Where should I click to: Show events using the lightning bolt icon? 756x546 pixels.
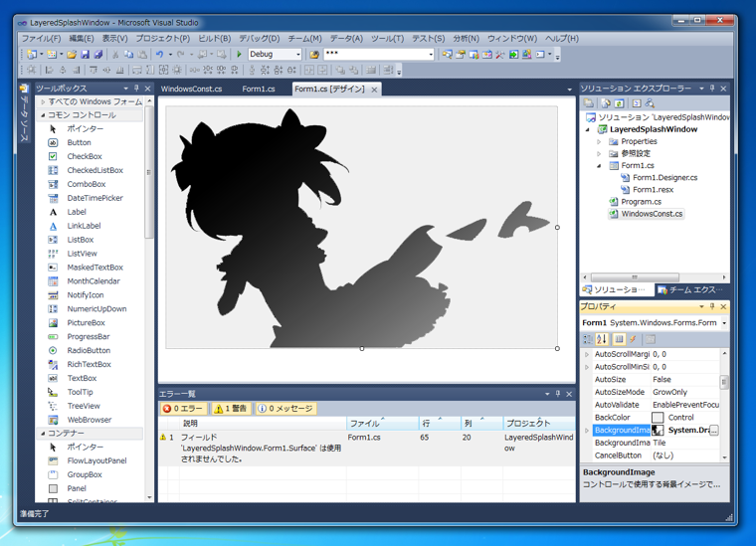pos(633,339)
